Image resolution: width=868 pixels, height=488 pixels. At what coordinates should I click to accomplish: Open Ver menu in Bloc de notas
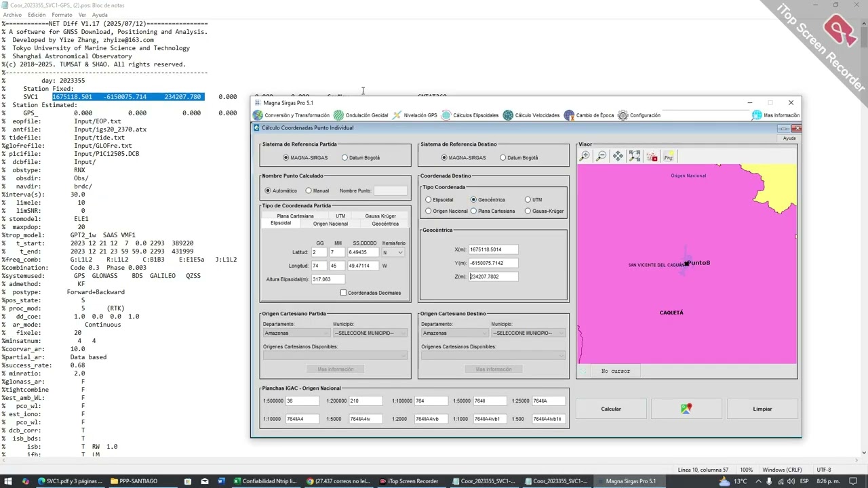[82, 15]
